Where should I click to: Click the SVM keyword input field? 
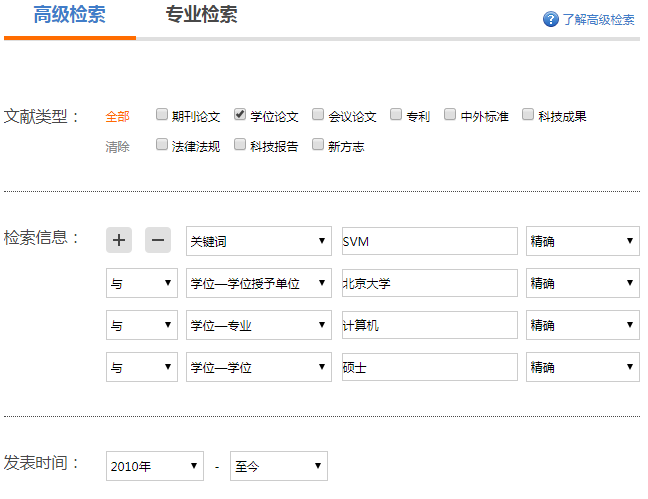(429, 241)
